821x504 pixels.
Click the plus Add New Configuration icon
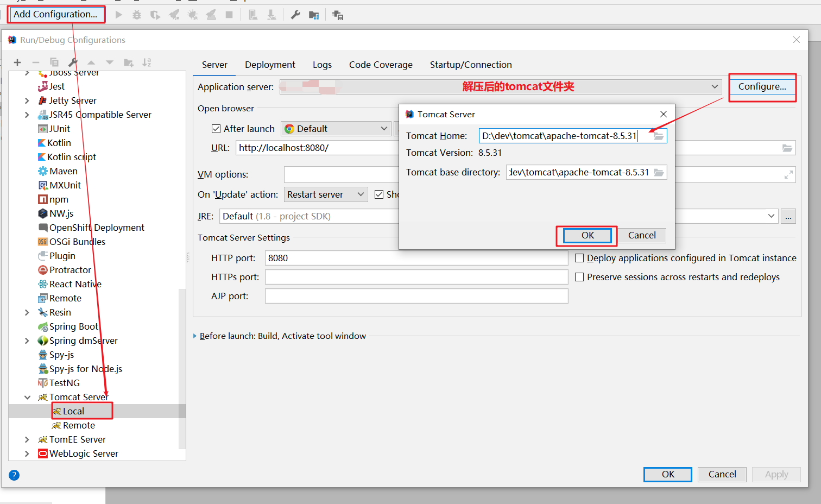(17, 62)
